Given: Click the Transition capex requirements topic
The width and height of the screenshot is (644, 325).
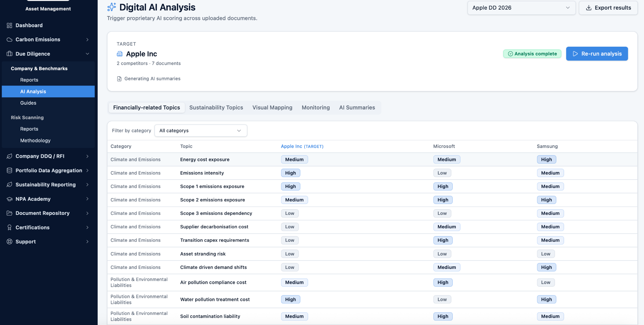Looking at the screenshot, I should point(215,240).
